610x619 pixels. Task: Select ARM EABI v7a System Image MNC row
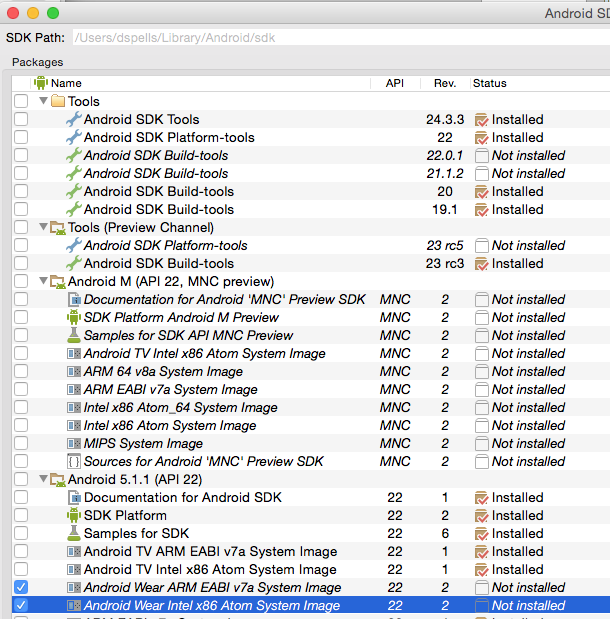[311, 389]
